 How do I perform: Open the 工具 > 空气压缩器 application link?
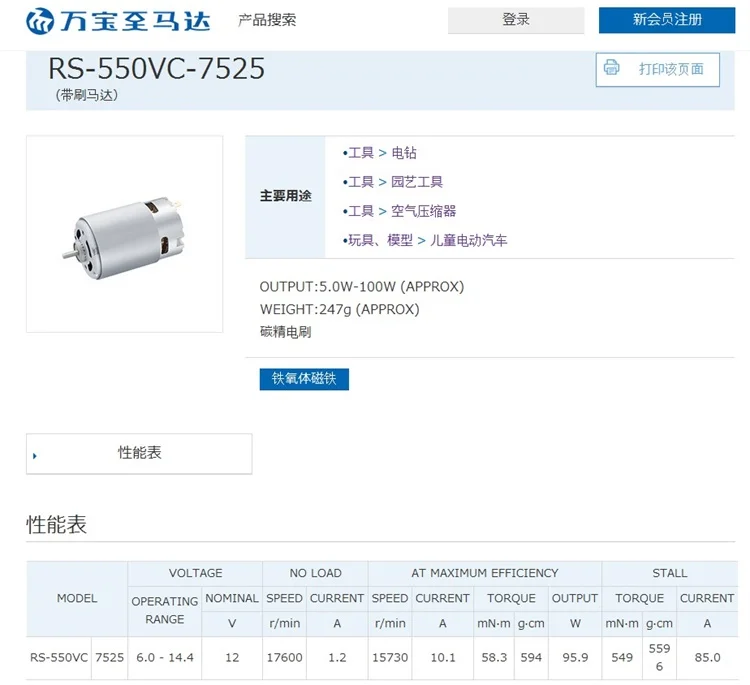(402, 211)
